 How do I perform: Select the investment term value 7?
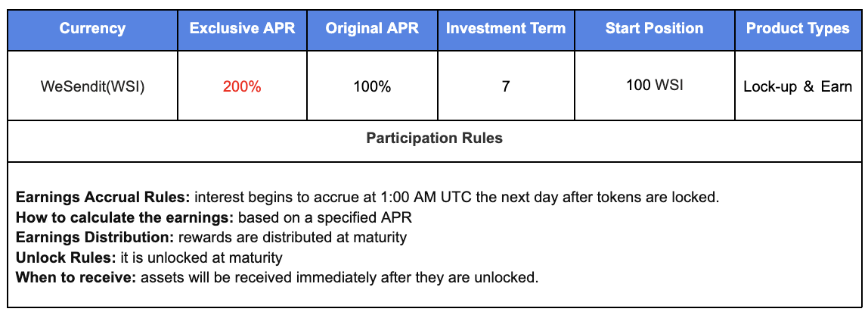click(505, 86)
